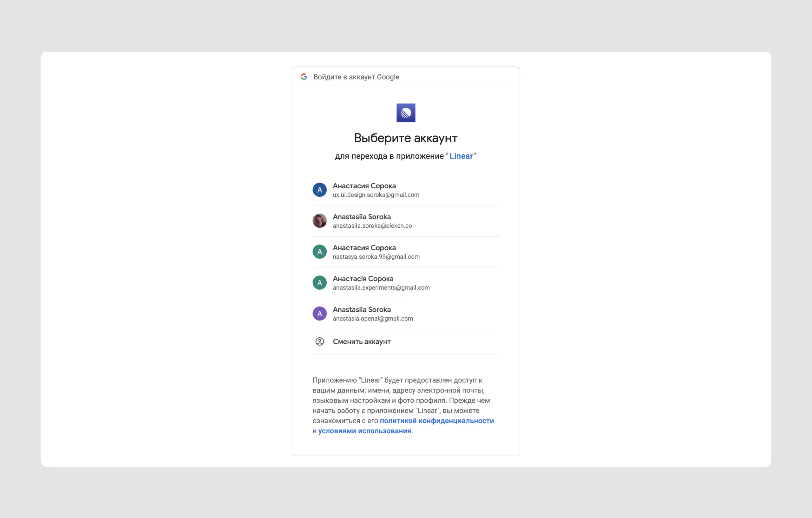This screenshot has height=518, width=812.
Task: Open the Linear link in the subtitle
Action: click(461, 156)
